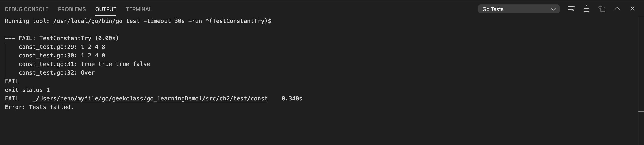Click the const_test.go:31 true true true false line
644x145 pixels.
tap(85, 64)
